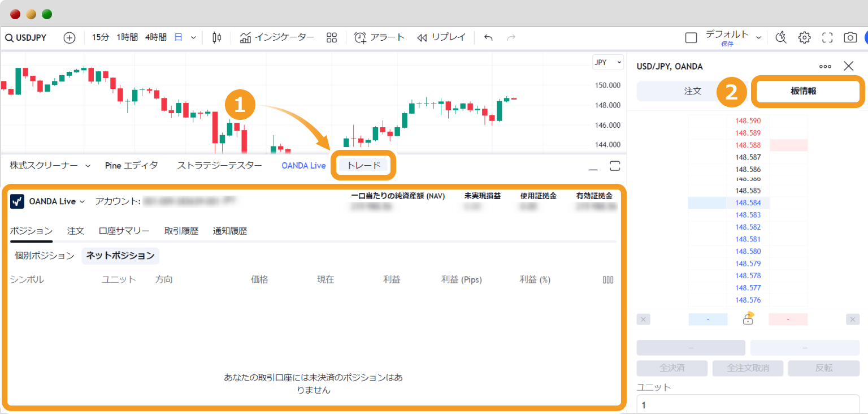Select the 1時間 timeframe
The height and width of the screenshot is (414, 868).
(127, 37)
